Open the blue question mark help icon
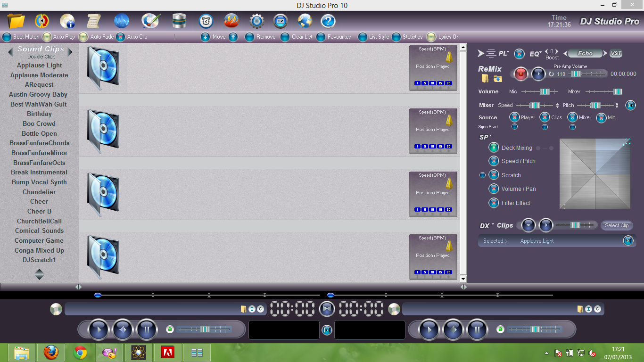Image resolution: width=644 pixels, height=362 pixels. [328, 21]
